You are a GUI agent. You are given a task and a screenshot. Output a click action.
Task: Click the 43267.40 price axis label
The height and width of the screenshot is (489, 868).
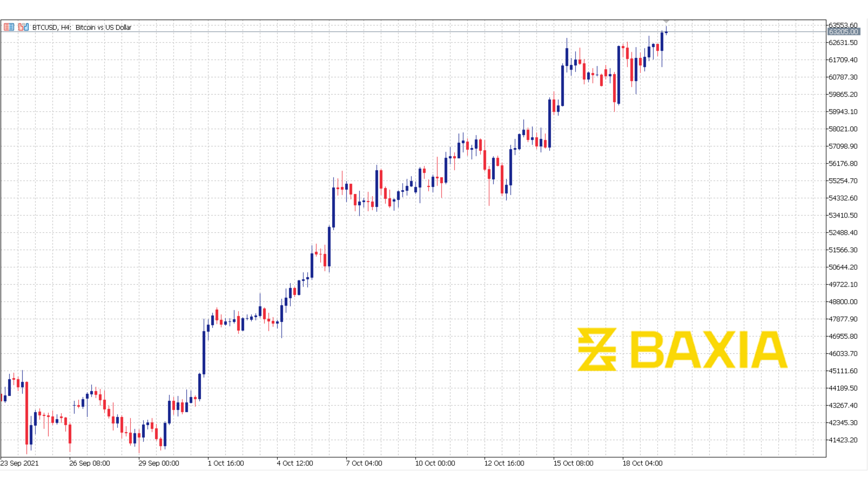[843, 405]
